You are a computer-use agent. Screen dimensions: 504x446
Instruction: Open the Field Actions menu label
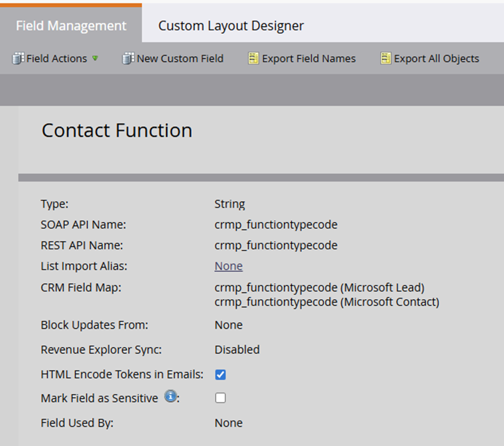(57, 59)
